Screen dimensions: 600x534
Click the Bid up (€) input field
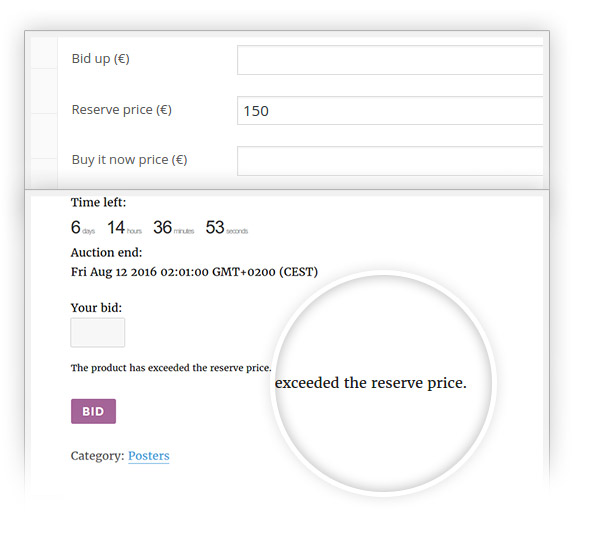point(390,60)
